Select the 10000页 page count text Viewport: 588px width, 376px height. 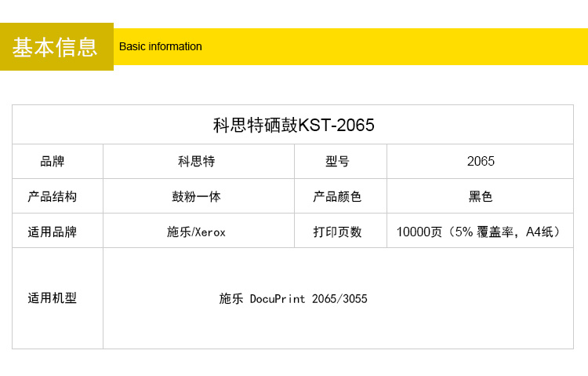[419, 232]
